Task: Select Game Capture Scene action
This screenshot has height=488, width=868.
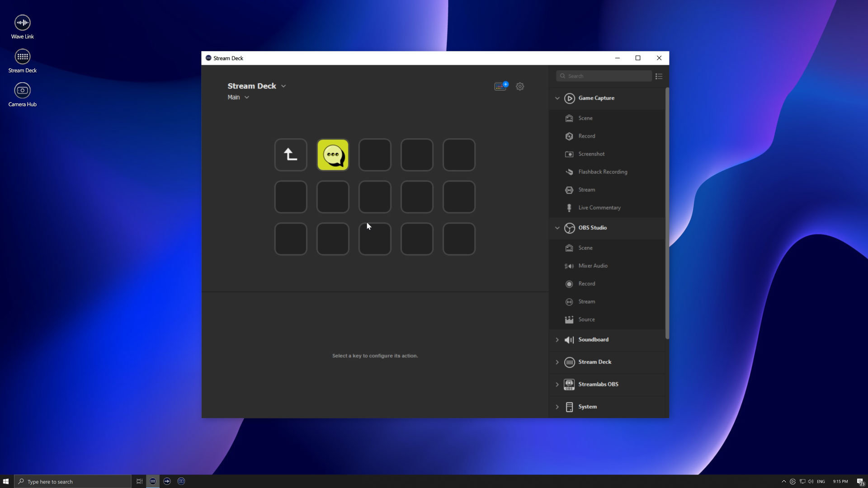Action: [607, 118]
